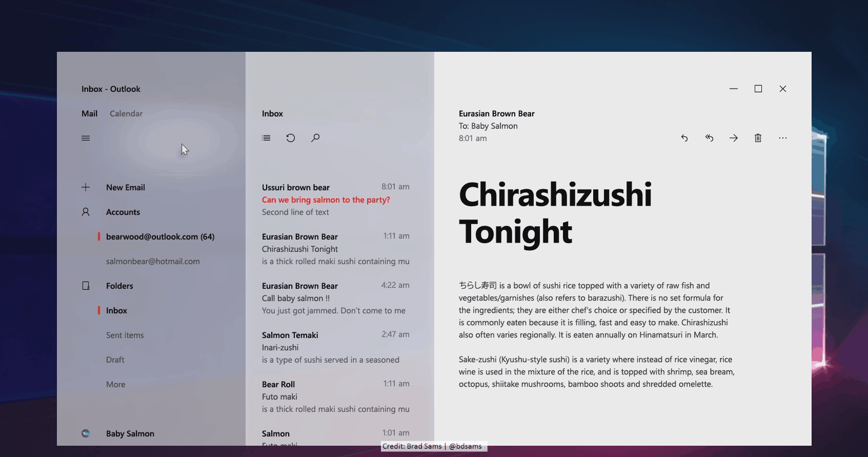Click the Reply All arrow icon

[x=709, y=138]
